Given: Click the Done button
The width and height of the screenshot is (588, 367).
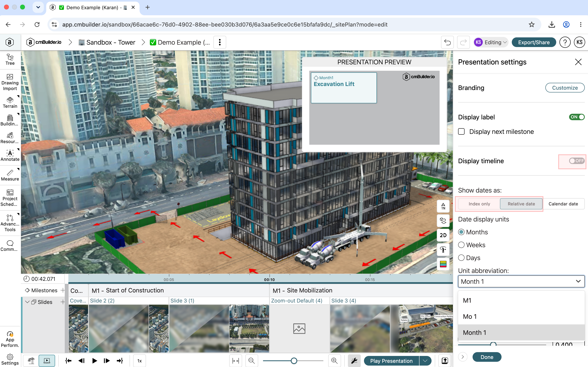Looking at the screenshot, I should point(487,357).
